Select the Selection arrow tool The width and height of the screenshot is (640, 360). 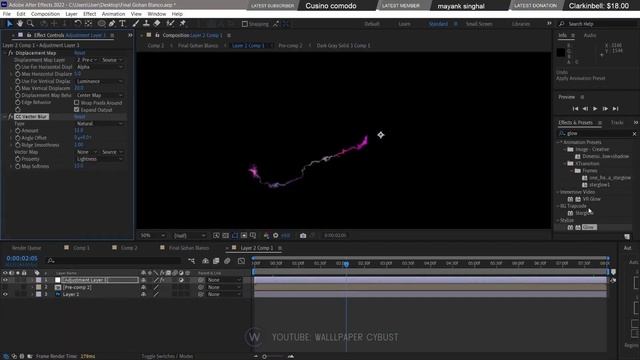[9, 24]
